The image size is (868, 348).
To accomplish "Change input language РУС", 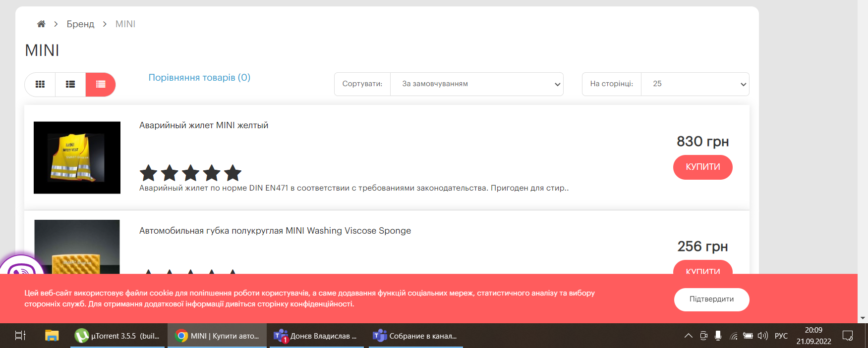I will point(781,336).
